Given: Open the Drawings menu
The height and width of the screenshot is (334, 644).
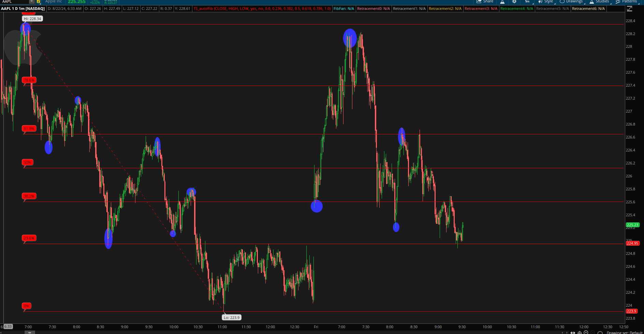Looking at the screenshot, I should click(571, 2).
